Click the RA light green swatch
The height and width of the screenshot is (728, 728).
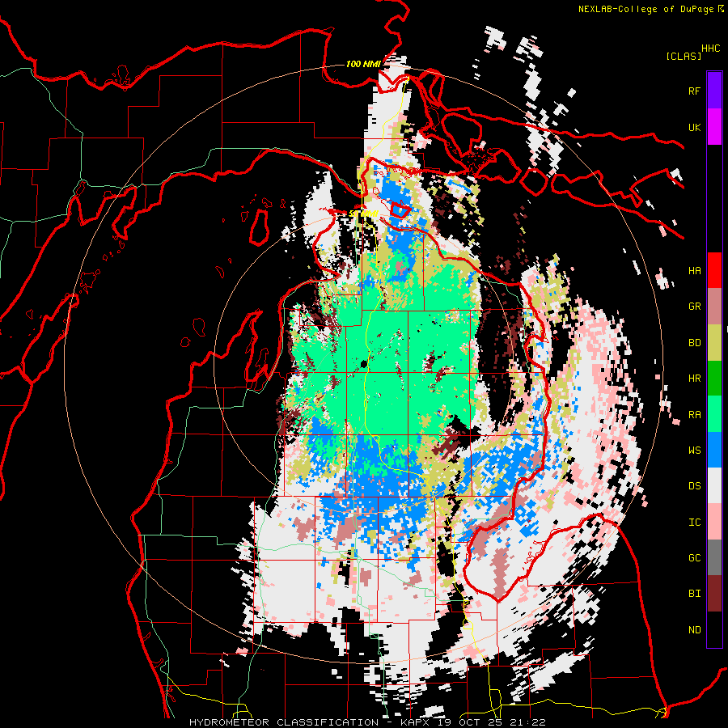coord(714,414)
